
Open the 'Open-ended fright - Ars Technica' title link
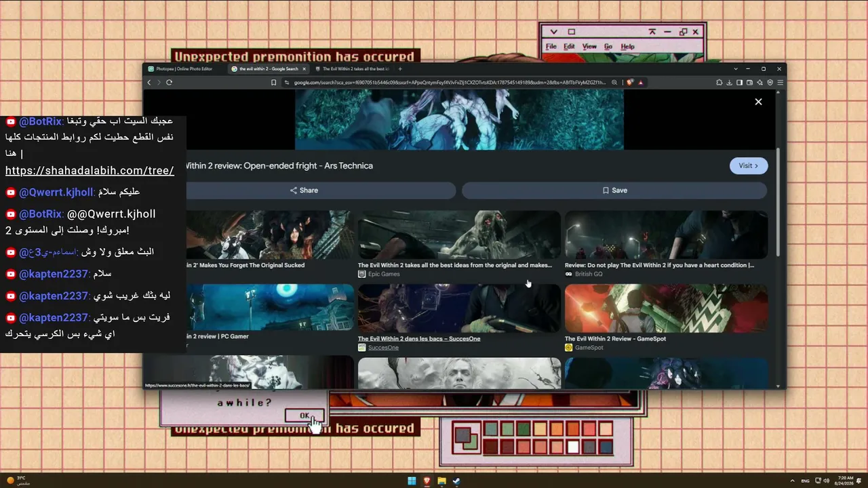pos(279,165)
